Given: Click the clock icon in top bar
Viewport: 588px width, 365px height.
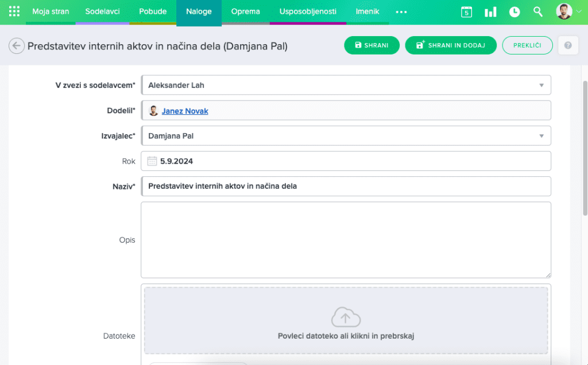Looking at the screenshot, I should [514, 12].
